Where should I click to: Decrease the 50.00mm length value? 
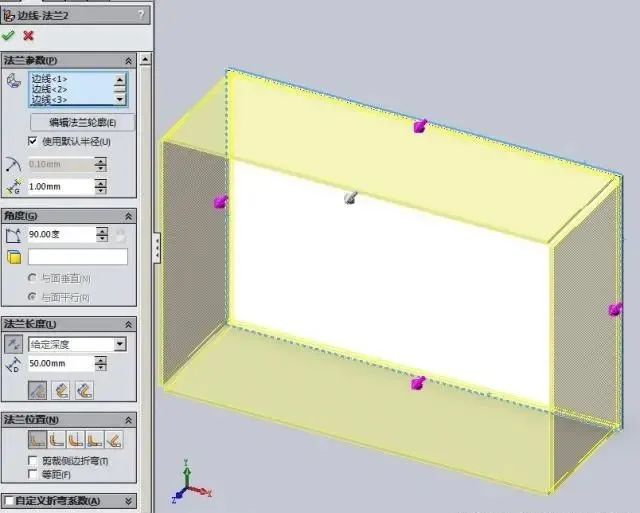coord(100,367)
